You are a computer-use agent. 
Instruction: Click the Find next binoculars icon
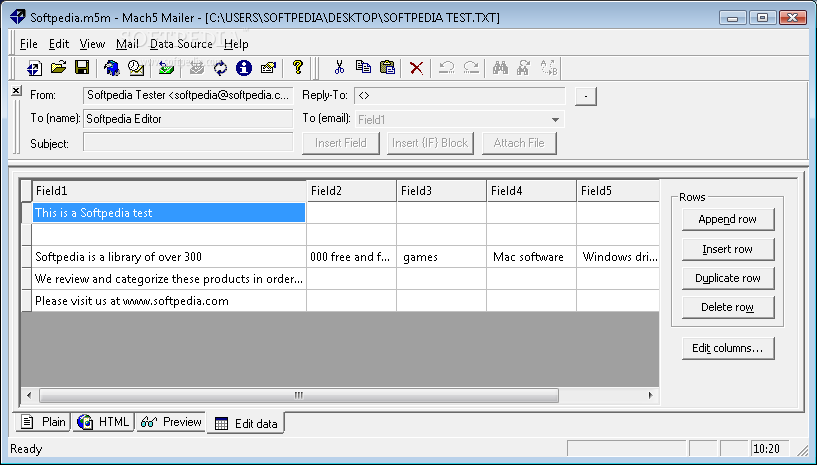[x=524, y=68]
